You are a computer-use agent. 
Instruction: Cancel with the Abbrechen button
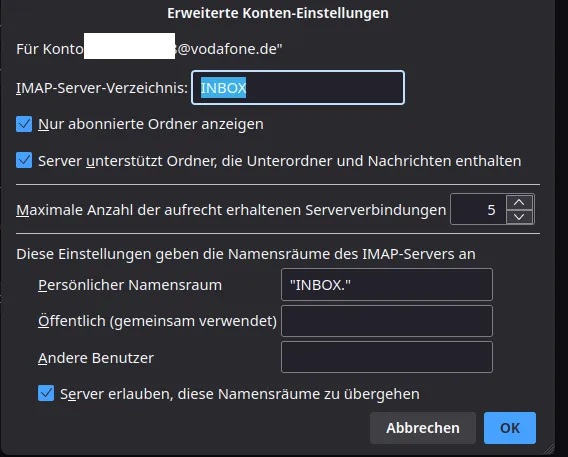click(x=423, y=428)
